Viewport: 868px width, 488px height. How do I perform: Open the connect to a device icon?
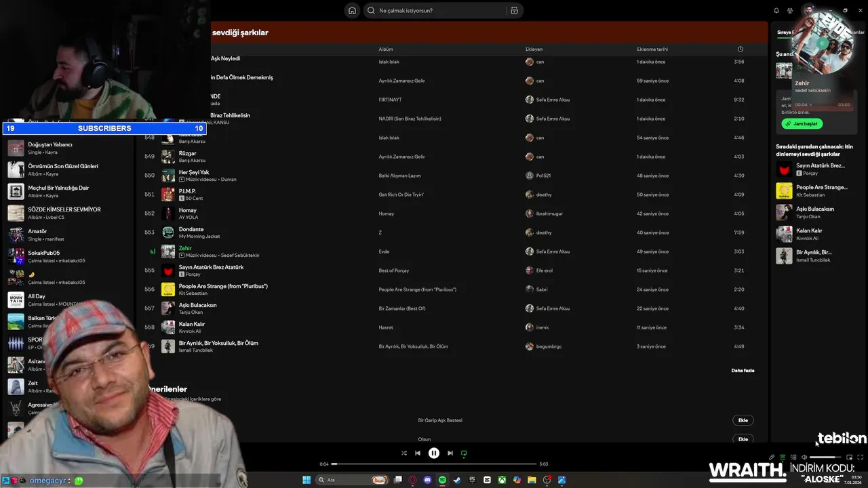click(x=793, y=457)
